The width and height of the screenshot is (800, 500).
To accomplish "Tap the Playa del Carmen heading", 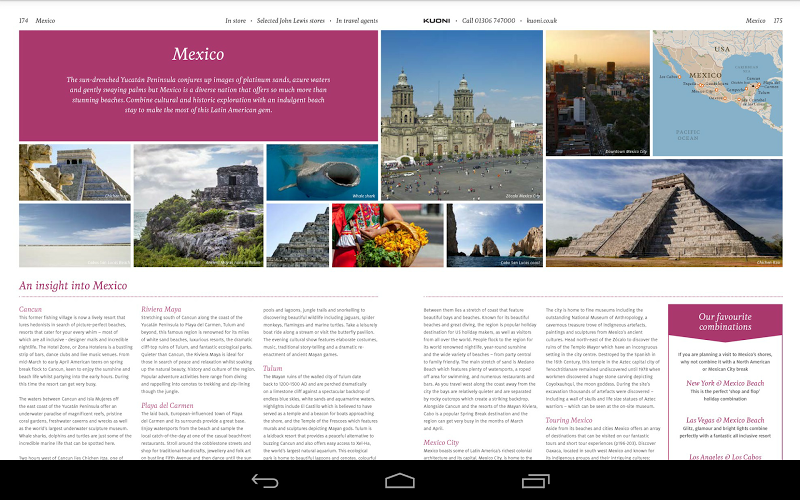I will [x=167, y=406].
